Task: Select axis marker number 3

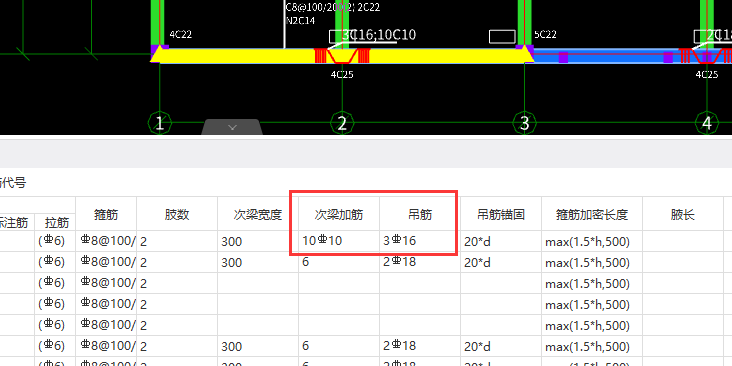Action: click(525, 123)
